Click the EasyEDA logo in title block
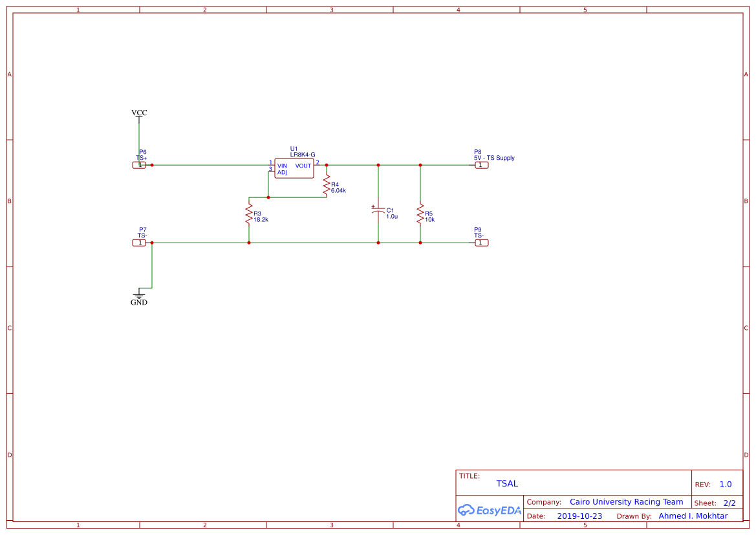 pos(489,510)
